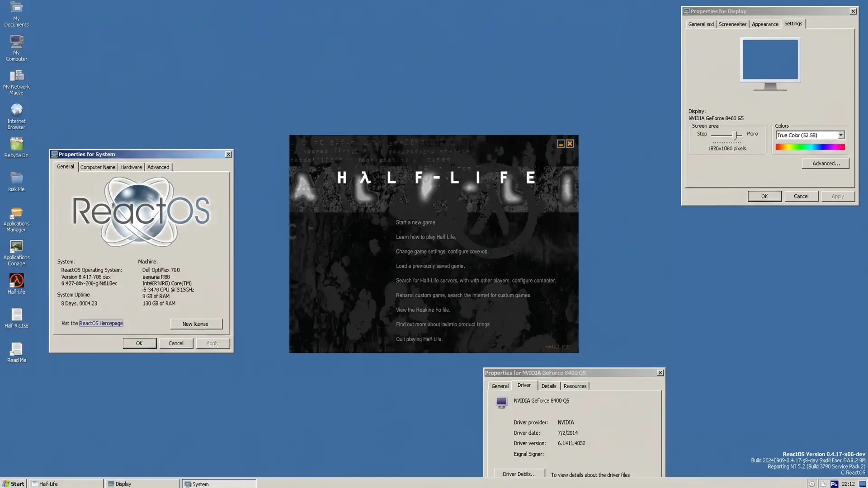
Task: Switch to Display taskbar button
Action: point(143,483)
